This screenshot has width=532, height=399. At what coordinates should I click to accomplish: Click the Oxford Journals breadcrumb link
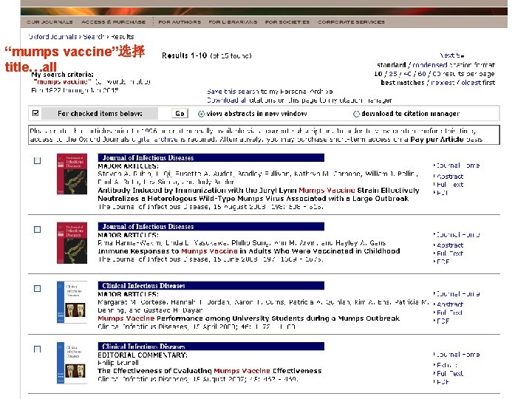[53, 37]
